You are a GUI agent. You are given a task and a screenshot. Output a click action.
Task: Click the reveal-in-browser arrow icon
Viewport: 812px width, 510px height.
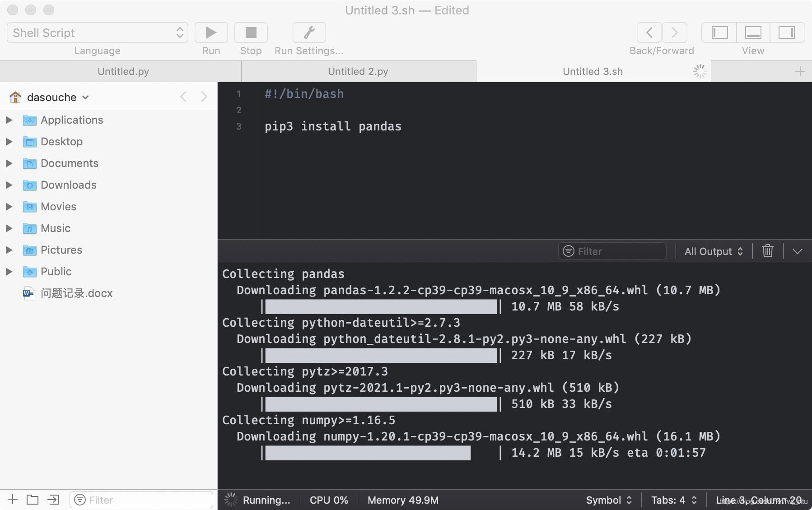53,500
